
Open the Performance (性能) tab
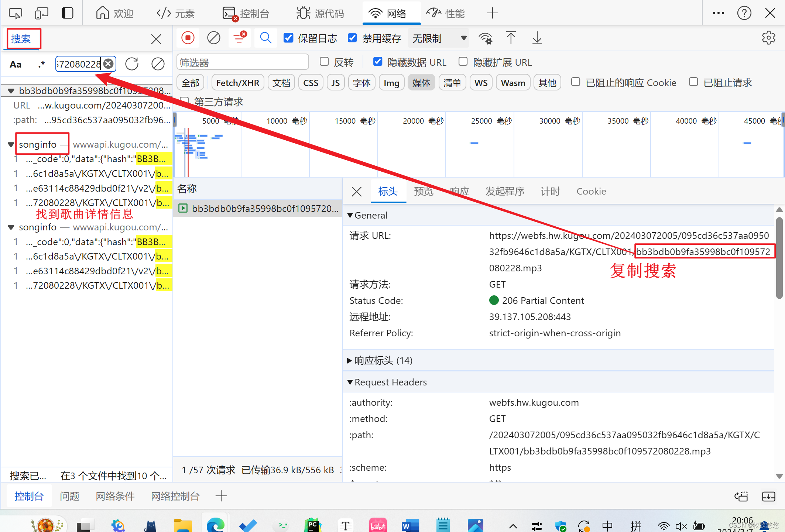tap(446, 14)
